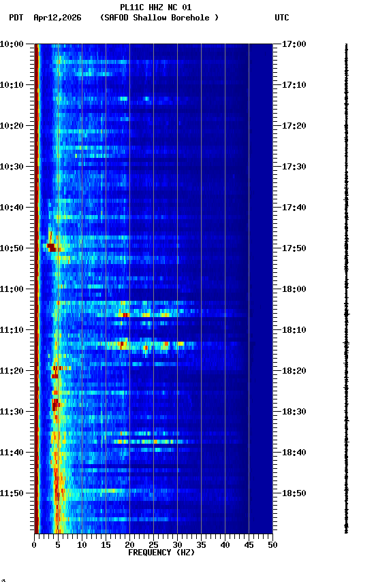Click the 10:40 PDT time label
The image size is (376, 588).
(12, 208)
